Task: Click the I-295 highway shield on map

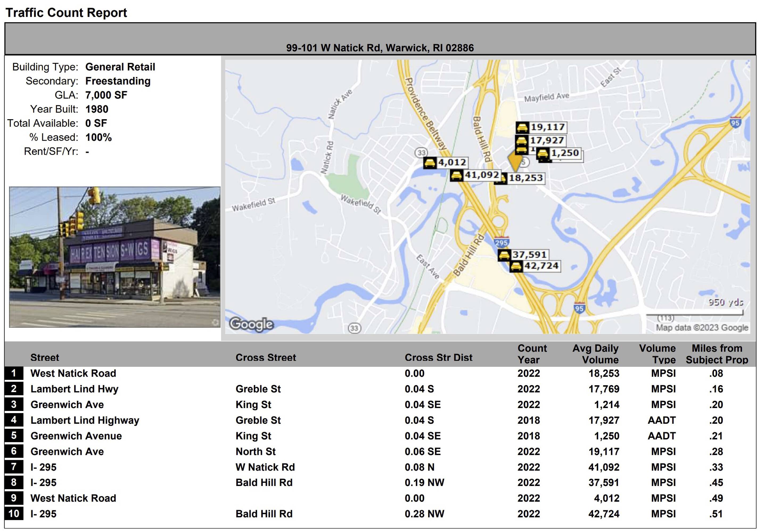Action: pos(502,243)
